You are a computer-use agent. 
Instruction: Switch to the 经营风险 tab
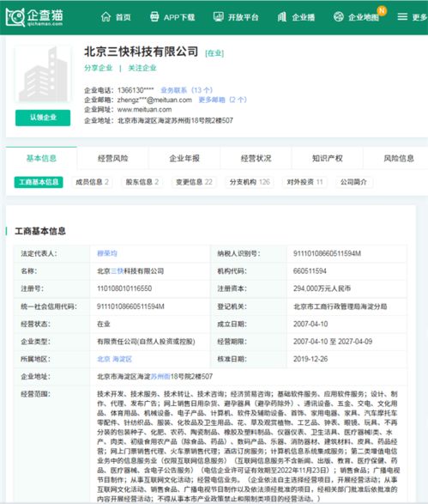[112, 158]
